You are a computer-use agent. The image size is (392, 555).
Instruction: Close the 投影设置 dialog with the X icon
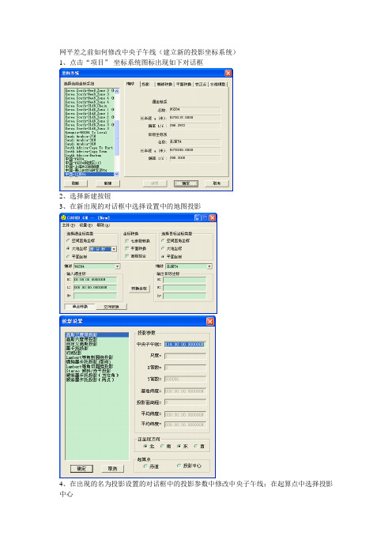(x=210, y=321)
